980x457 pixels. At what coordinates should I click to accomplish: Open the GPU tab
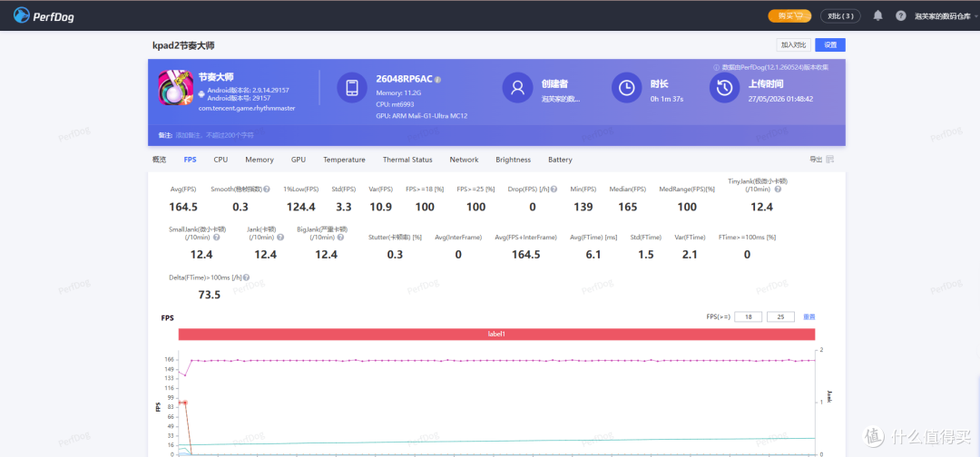[299, 160]
